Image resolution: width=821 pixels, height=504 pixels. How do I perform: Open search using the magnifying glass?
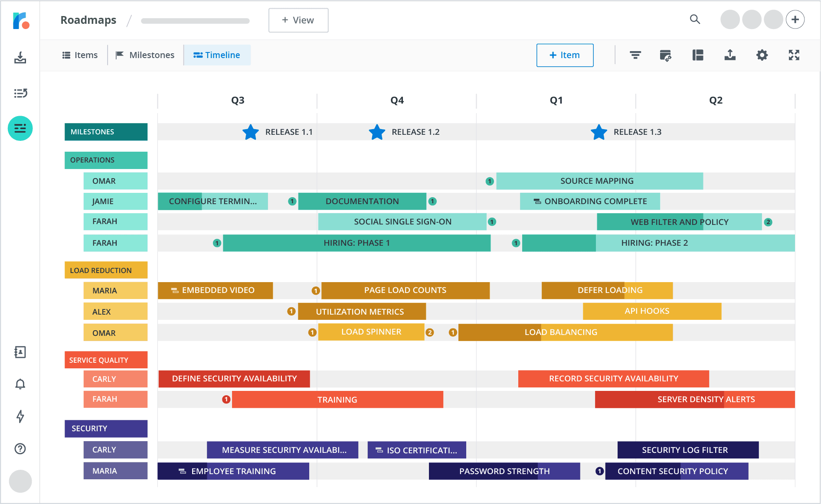coord(695,20)
